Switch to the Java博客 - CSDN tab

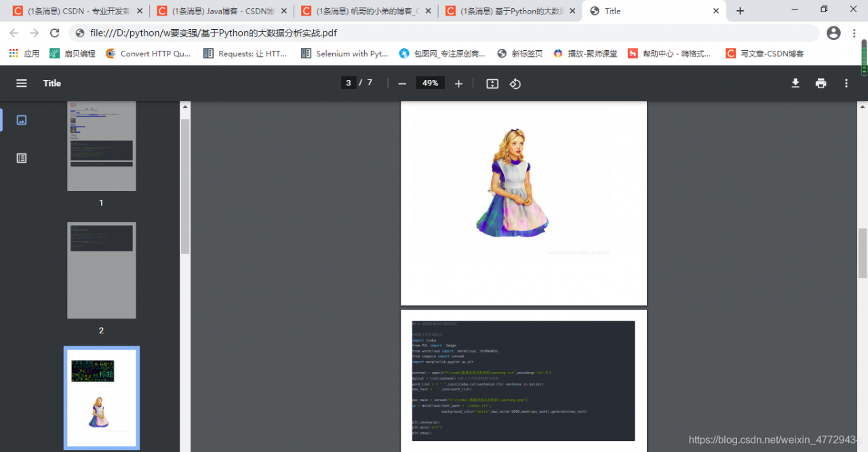coord(221,11)
